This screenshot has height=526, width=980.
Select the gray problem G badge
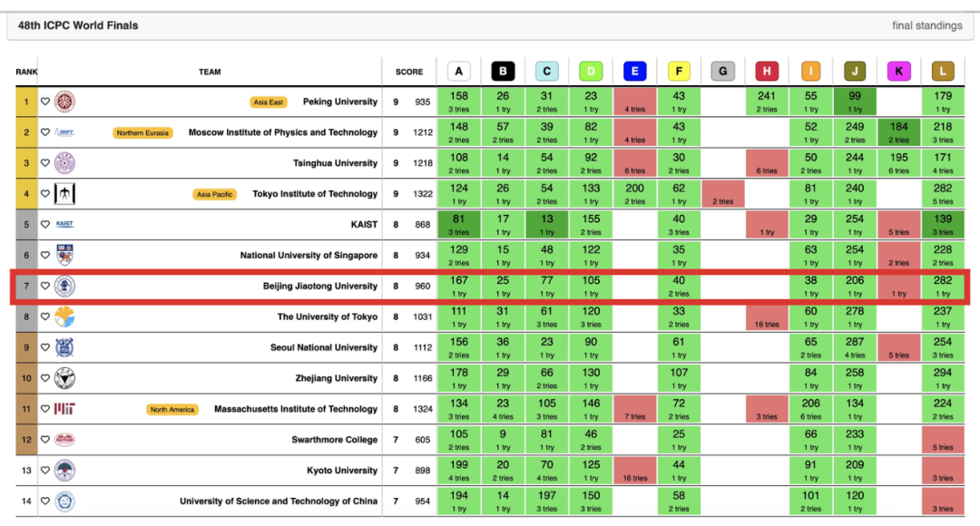pyautogui.click(x=723, y=72)
